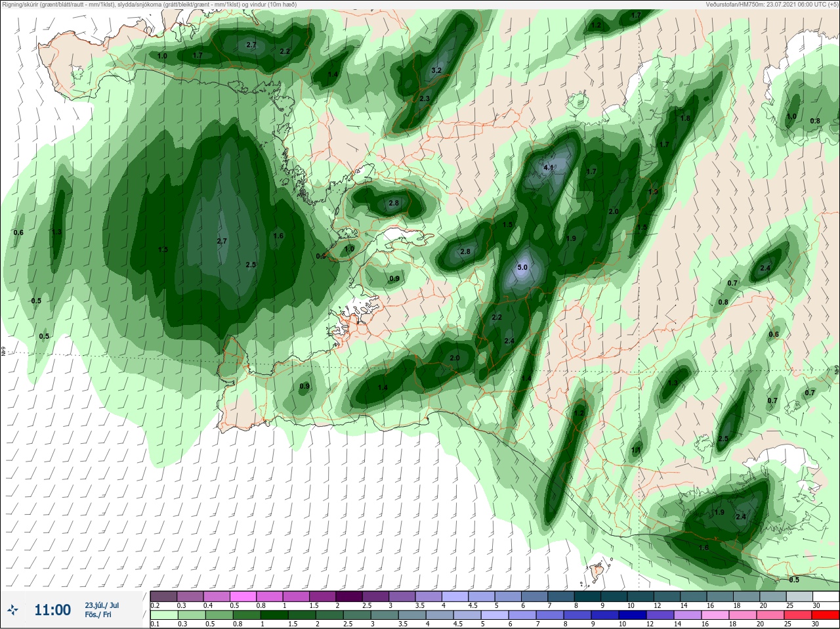
Task: Click the 2.3 precipitation value on map
Action: [x=424, y=99]
